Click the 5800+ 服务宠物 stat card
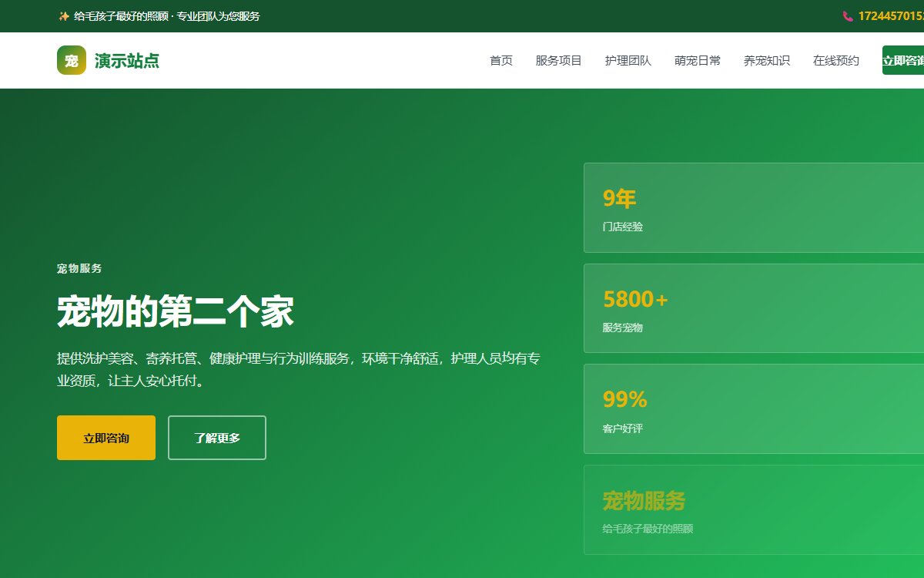This screenshot has height=578, width=924. pos(754,308)
